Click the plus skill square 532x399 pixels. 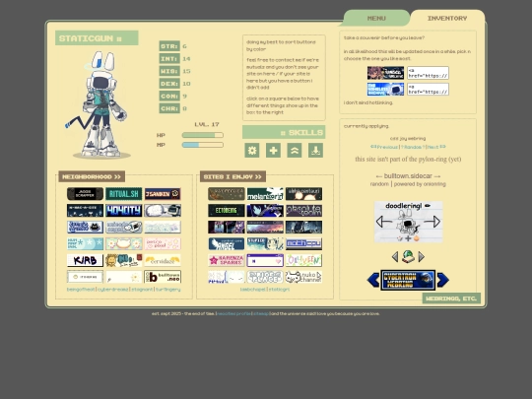click(x=273, y=151)
